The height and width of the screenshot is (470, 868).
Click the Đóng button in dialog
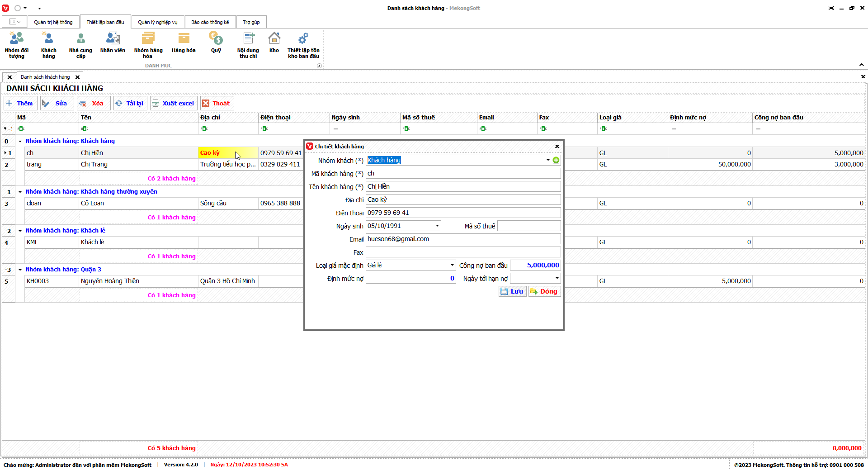click(544, 291)
